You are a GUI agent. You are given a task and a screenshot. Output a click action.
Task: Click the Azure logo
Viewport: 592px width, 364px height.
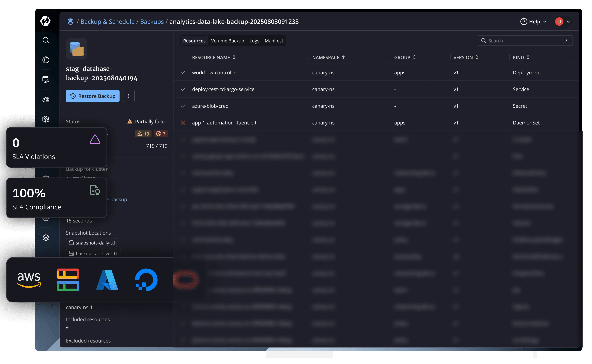coord(107,280)
